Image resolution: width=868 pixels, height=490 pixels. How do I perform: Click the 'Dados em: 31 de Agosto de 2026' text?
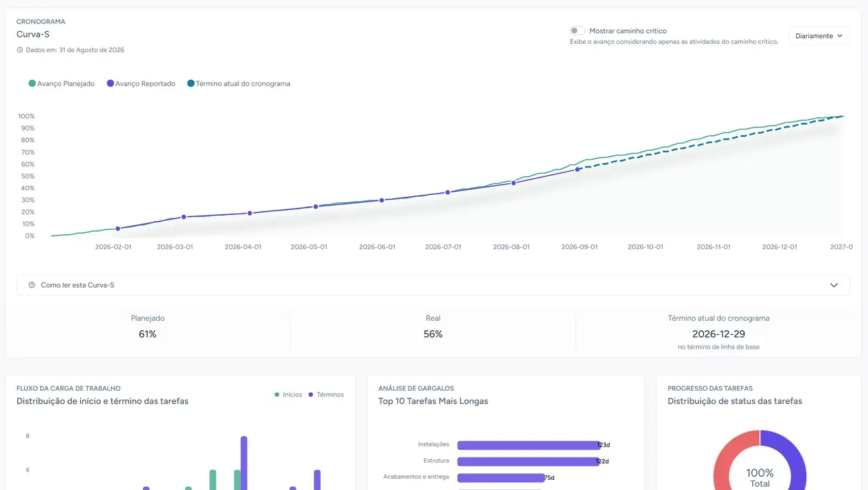[x=75, y=50]
